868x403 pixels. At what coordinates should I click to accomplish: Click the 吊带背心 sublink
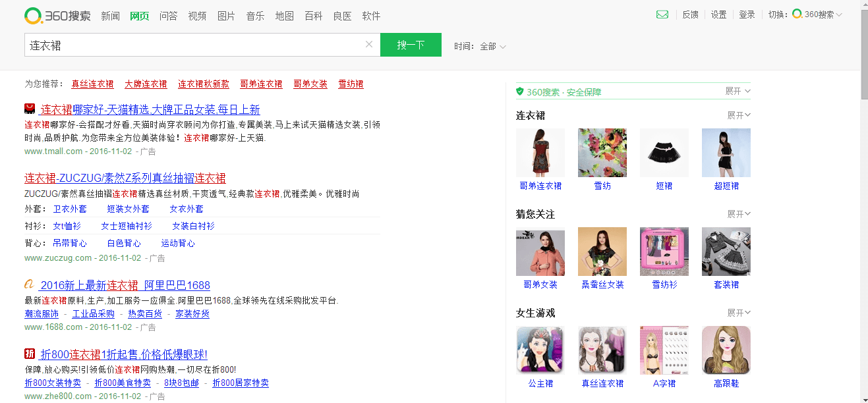[70, 243]
